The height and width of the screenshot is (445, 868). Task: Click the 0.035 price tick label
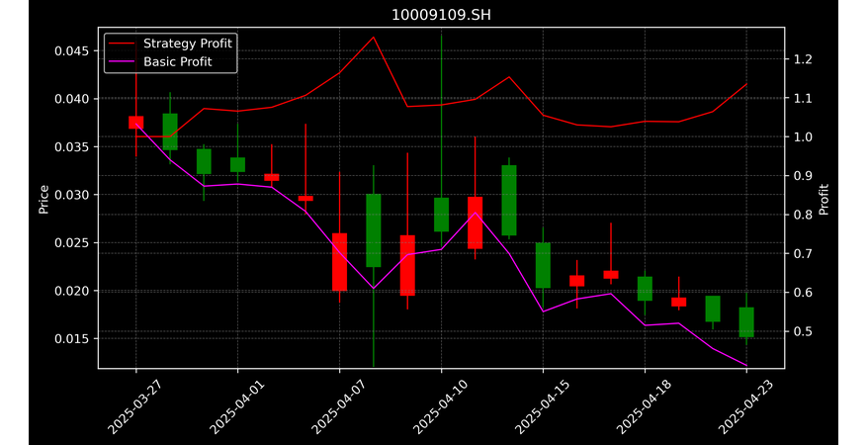pyautogui.click(x=71, y=147)
